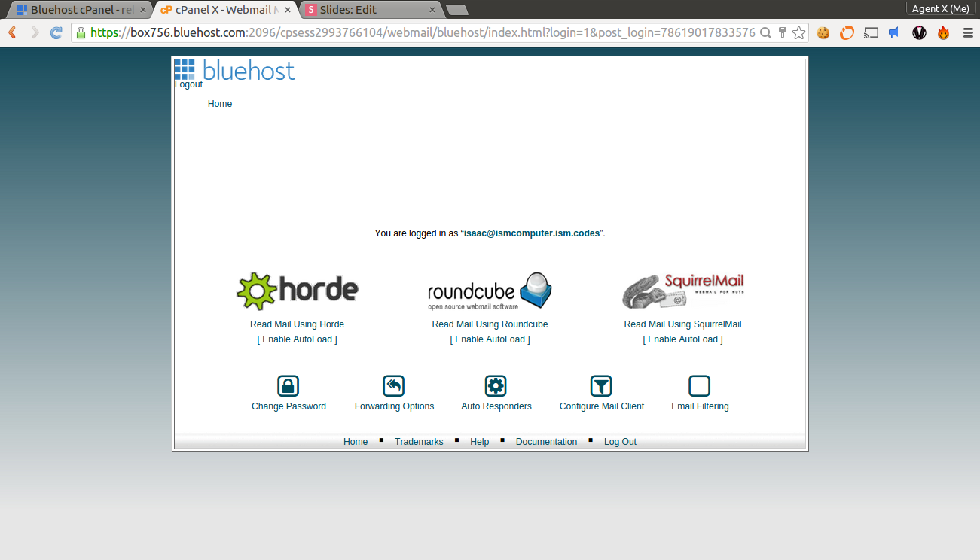The width and height of the screenshot is (980, 560).
Task: Click Read Mail Using Horde
Action: 297,324
